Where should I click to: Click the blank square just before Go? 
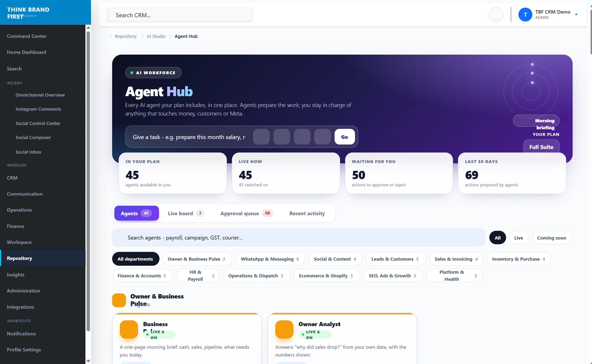tap(322, 137)
